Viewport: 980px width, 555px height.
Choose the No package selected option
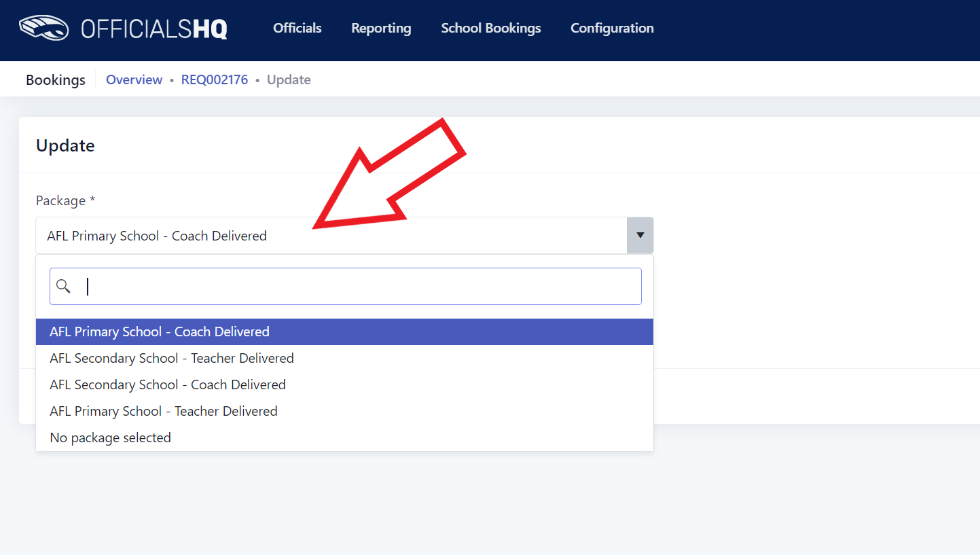(344, 437)
